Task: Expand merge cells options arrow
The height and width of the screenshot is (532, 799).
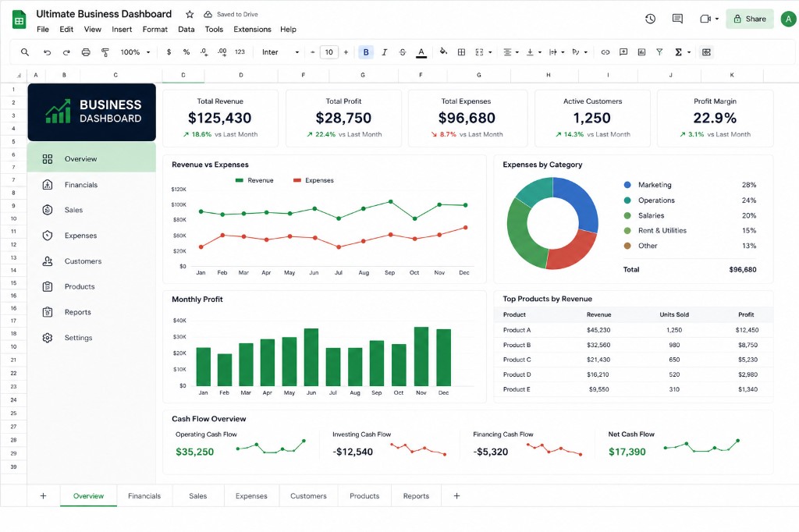Action: pos(490,52)
